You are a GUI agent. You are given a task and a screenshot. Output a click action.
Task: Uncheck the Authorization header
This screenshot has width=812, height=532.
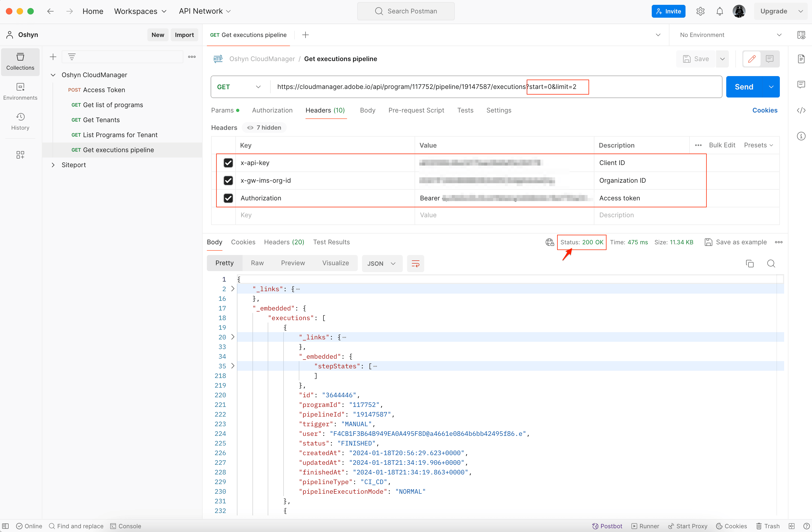[228, 198]
